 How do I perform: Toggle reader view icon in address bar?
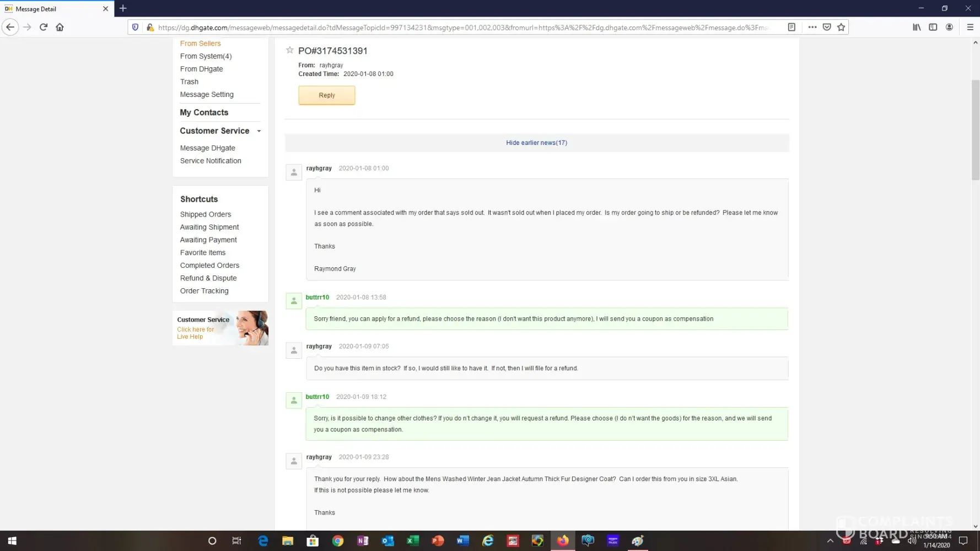point(791,27)
